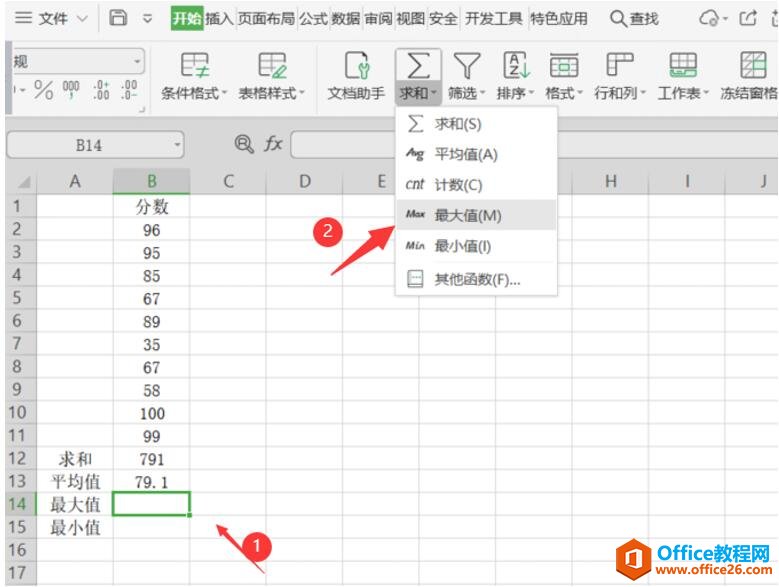This screenshot has width=779, height=587.
Task: Switch to the 公式 ribbon tab
Action: click(x=313, y=19)
